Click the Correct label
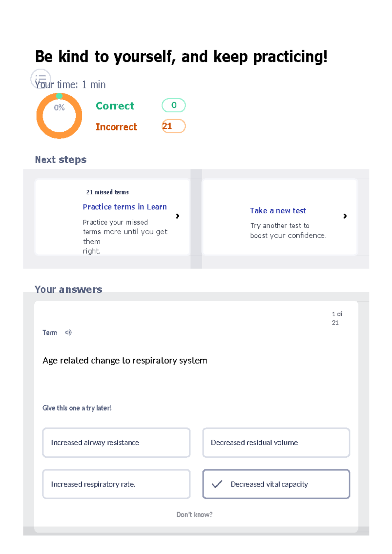The height and width of the screenshot is (554, 392). [115, 106]
